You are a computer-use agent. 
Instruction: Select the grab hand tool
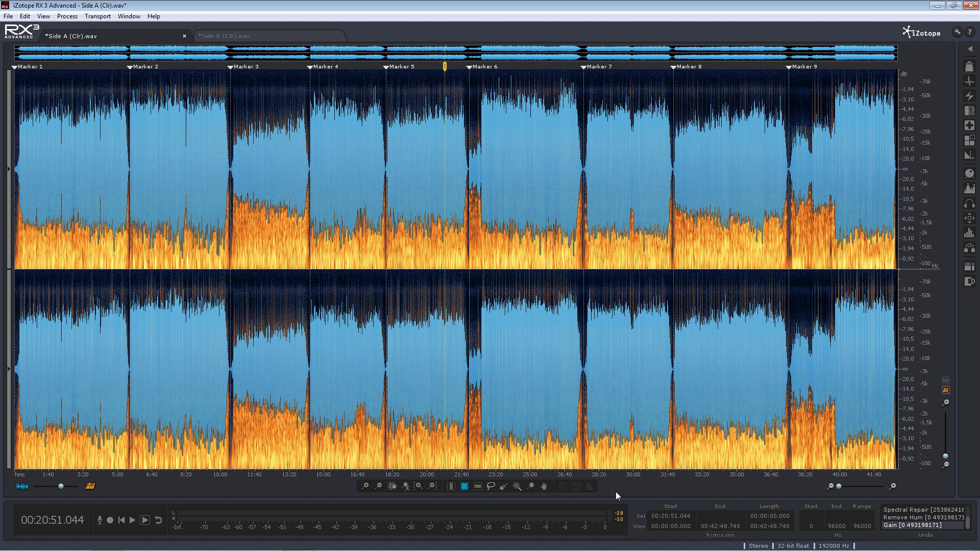click(544, 486)
